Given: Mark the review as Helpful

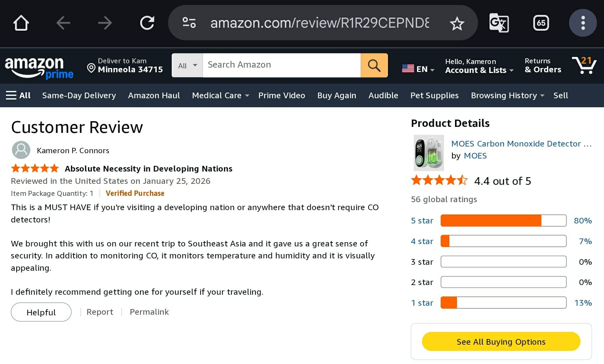Looking at the screenshot, I should tap(41, 312).
